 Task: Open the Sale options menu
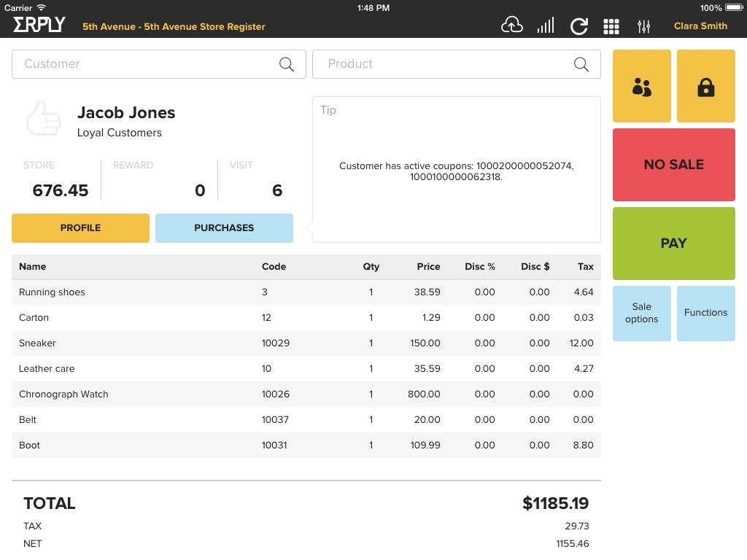tap(641, 314)
